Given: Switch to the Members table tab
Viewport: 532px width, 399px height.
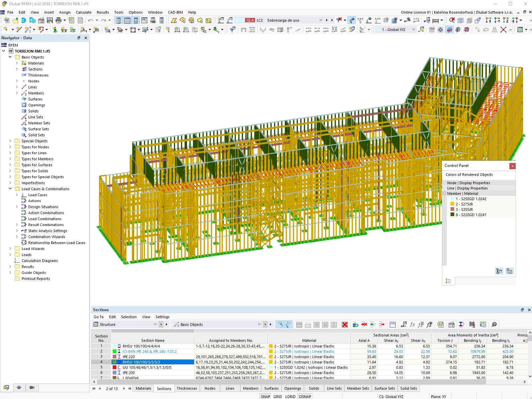Looking at the screenshot, I should point(251,388).
